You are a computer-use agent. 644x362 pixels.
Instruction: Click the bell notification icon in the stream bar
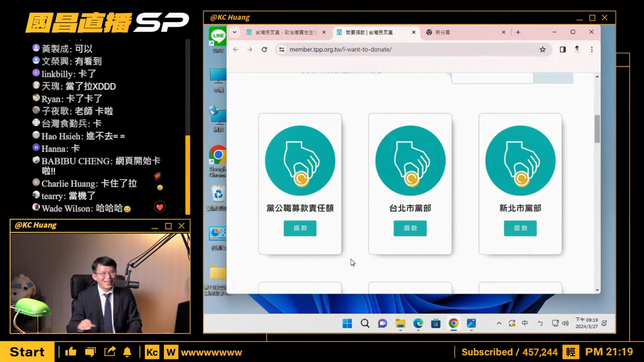(127, 352)
